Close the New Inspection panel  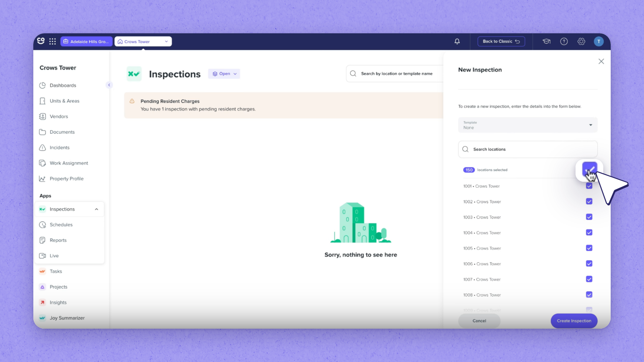tap(601, 61)
